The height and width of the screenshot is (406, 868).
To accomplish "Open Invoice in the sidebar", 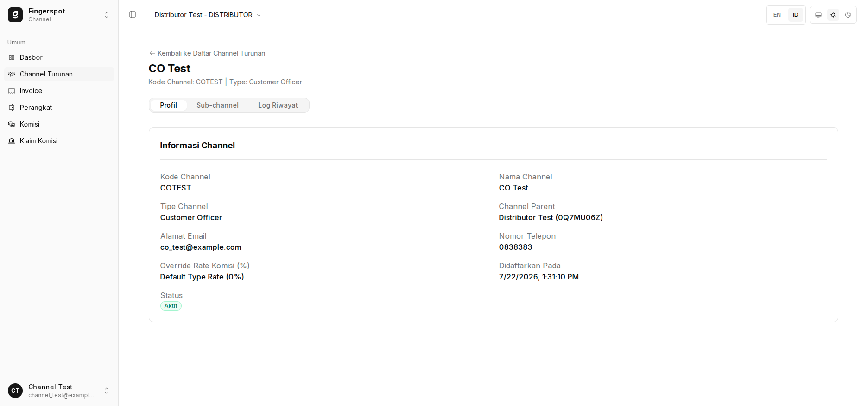I will coord(59,91).
